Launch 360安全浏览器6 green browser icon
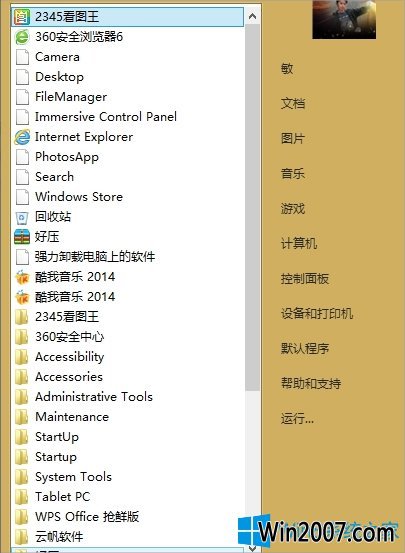The image size is (405, 553). 22,37
